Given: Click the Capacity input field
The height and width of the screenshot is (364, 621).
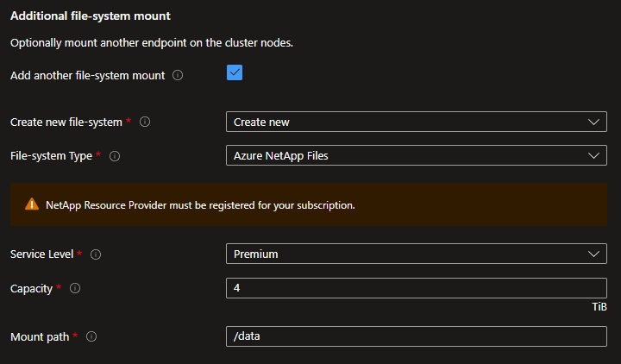Looking at the screenshot, I should click(416, 288).
